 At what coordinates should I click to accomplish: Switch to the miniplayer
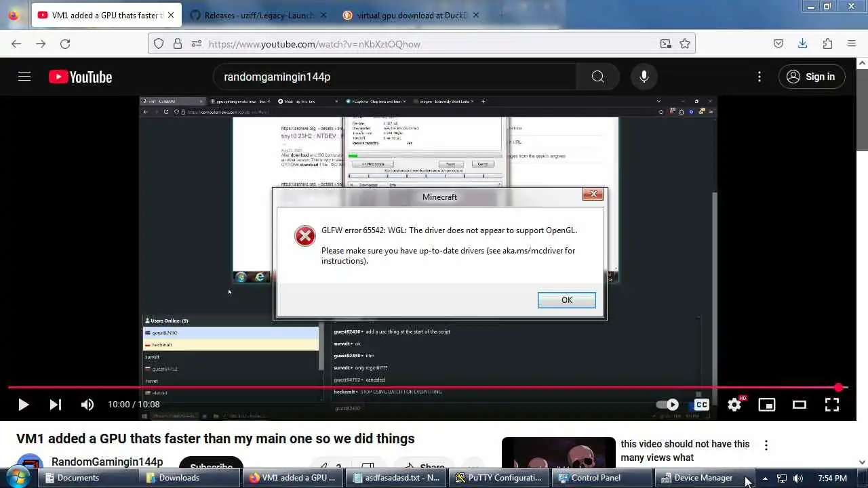(x=767, y=405)
